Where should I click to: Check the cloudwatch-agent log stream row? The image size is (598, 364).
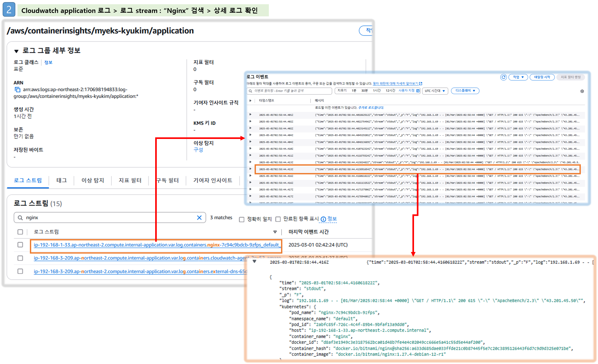(x=20, y=258)
